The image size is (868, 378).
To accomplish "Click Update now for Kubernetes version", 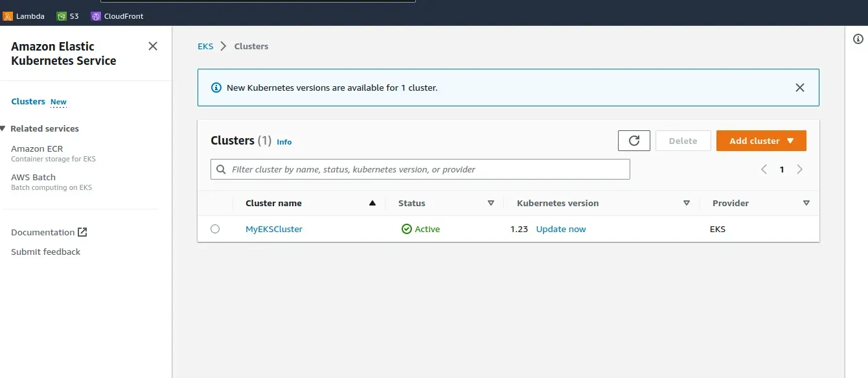I will pos(561,229).
